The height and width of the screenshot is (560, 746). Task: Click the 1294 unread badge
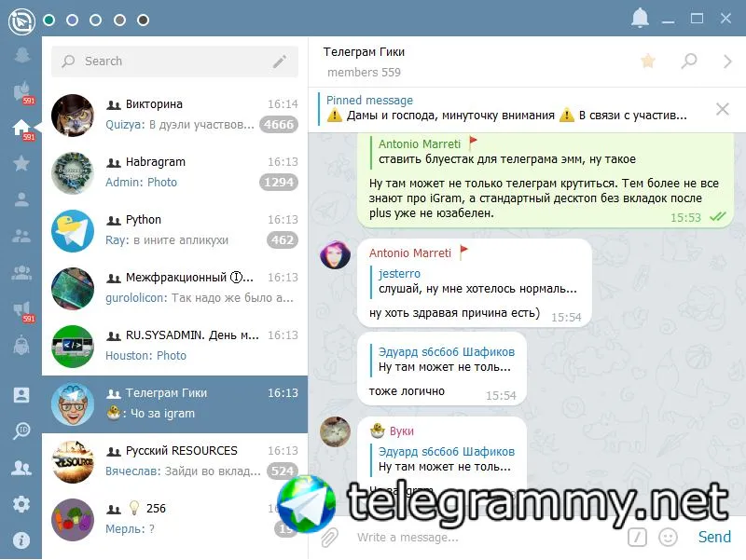279,182
